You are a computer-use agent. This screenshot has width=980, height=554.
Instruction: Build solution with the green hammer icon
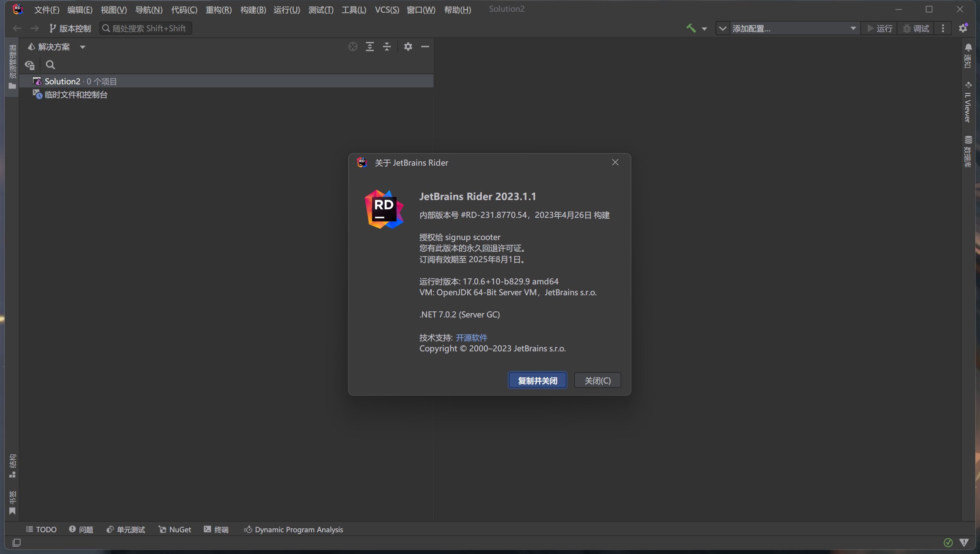coord(691,28)
